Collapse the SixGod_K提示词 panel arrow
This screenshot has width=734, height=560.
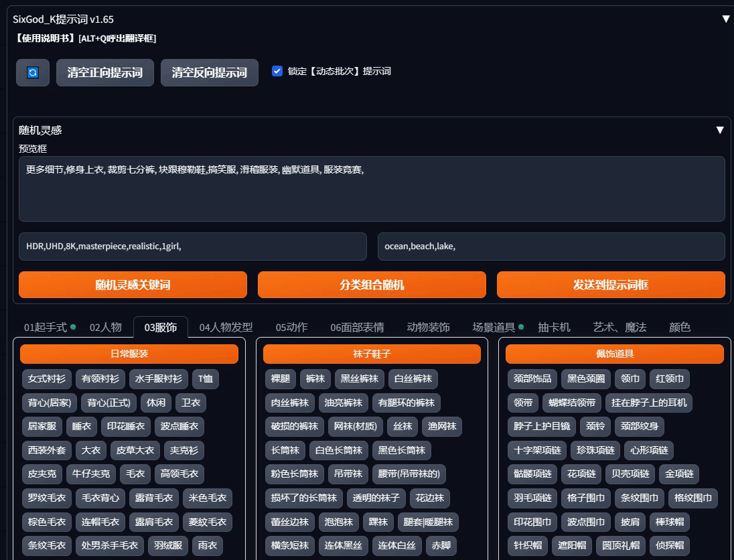tap(725, 19)
